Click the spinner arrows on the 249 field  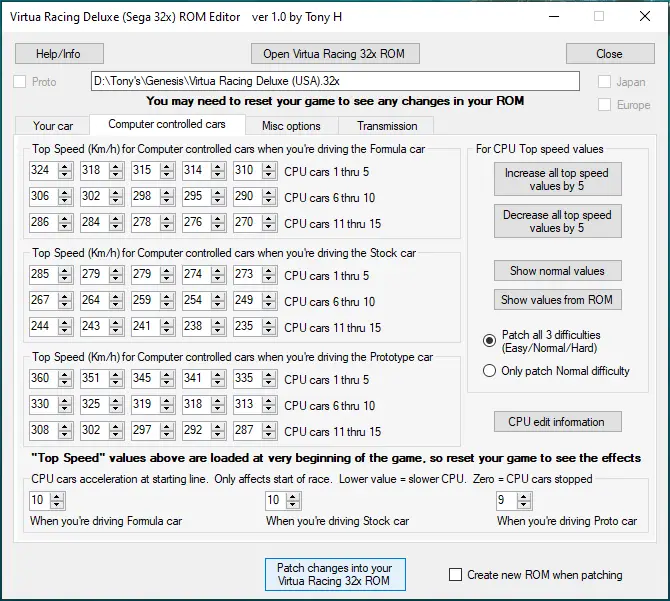click(x=269, y=301)
